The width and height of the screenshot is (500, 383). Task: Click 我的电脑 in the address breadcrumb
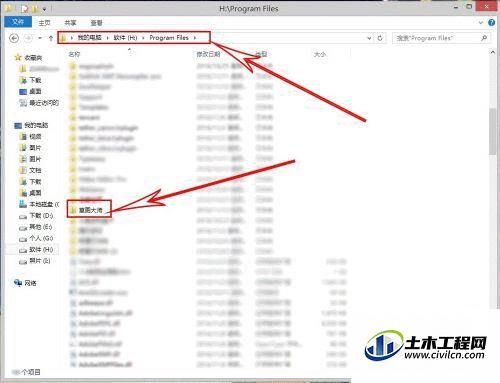(x=89, y=38)
